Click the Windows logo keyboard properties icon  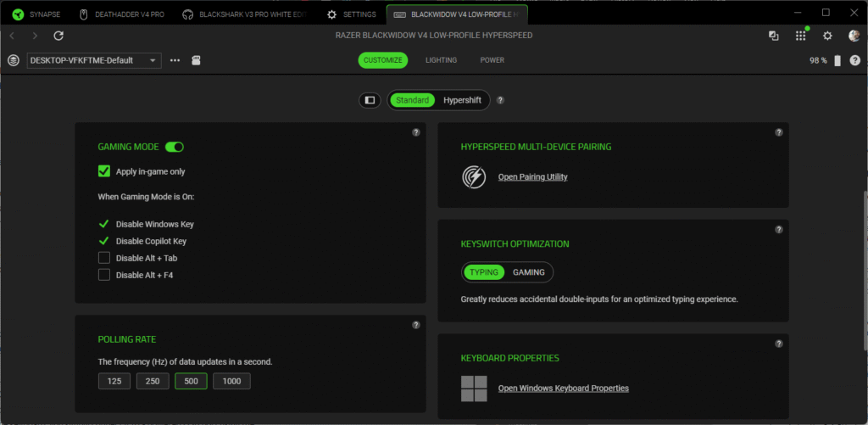point(474,389)
